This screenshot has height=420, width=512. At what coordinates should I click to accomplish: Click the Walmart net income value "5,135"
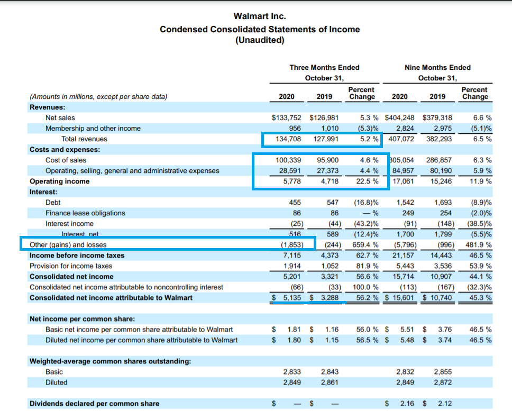[292, 298]
